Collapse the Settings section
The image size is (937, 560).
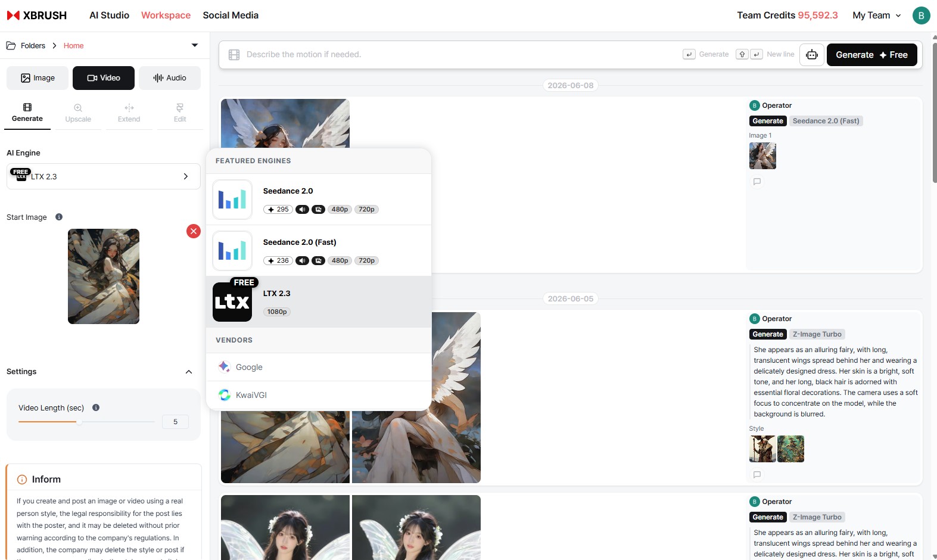[189, 372]
